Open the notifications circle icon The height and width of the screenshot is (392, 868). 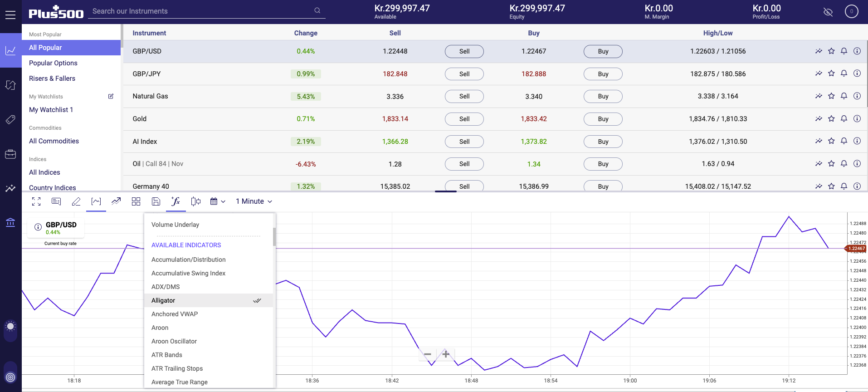click(x=852, y=12)
